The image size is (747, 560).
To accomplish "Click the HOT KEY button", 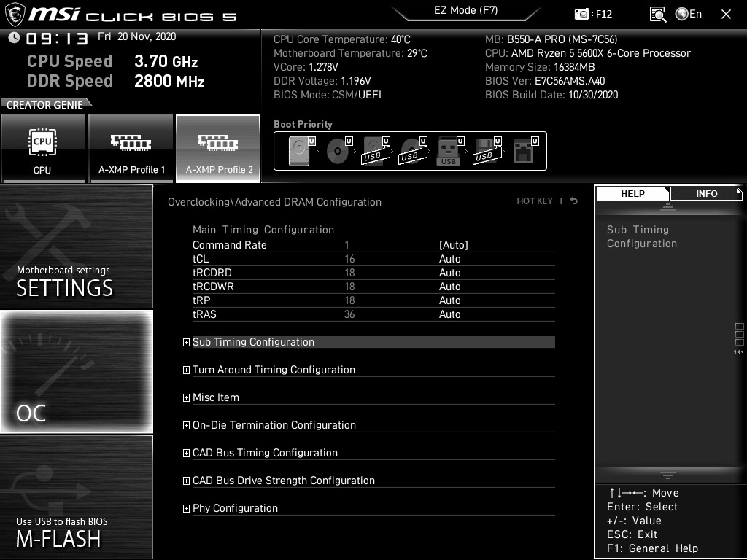I will tap(535, 201).
